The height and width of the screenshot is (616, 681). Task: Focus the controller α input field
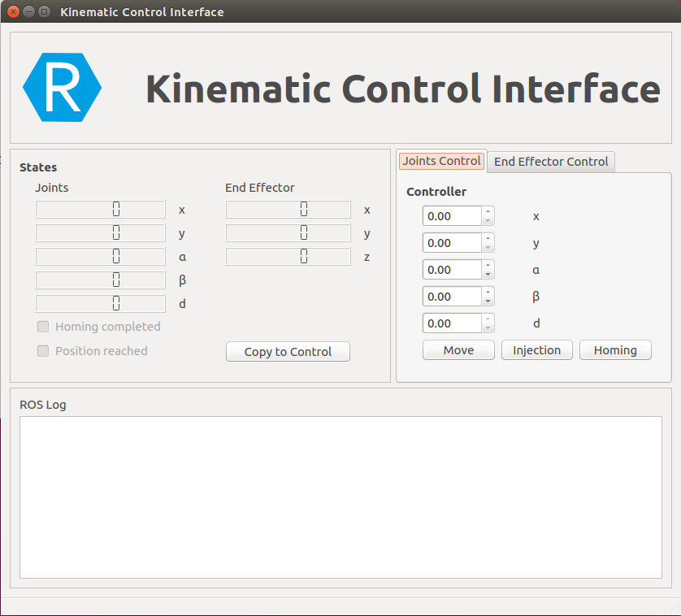[452, 270]
